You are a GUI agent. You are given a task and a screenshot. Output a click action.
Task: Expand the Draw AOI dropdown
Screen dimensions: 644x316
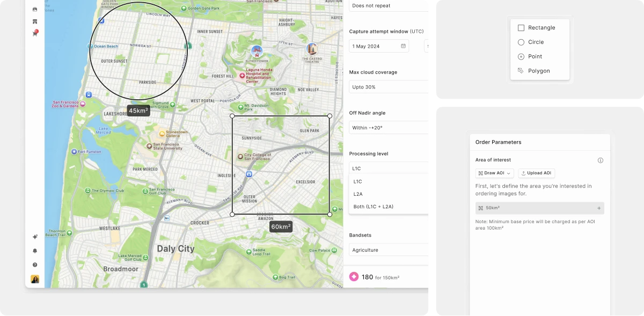pos(495,173)
